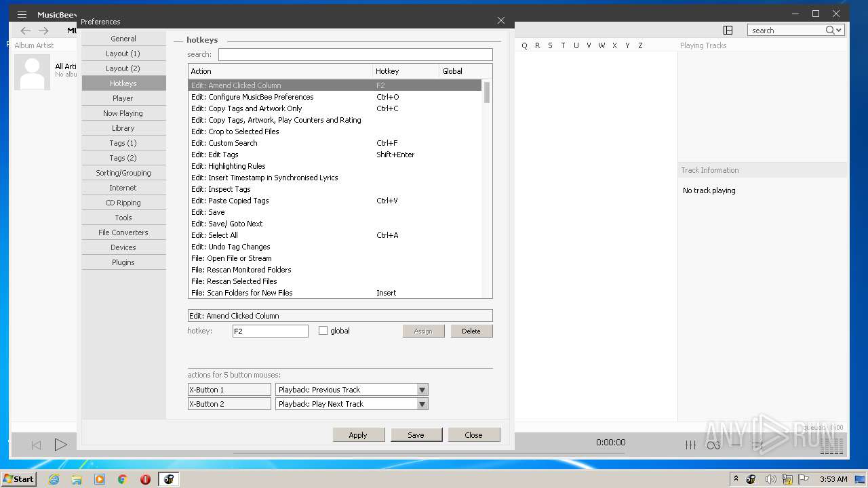Click the play button in player bar
868x488 pixels.
point(60,445)
